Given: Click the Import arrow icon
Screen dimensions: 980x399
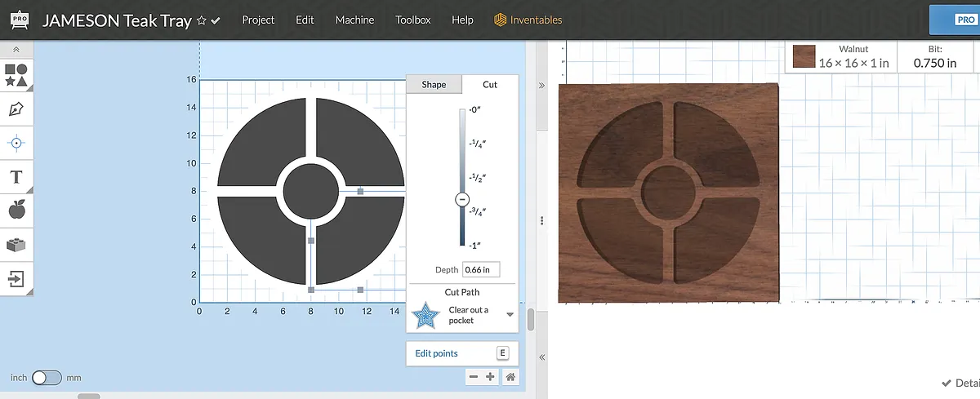Looking at the screenshot, I should click(x=16, y=278).
